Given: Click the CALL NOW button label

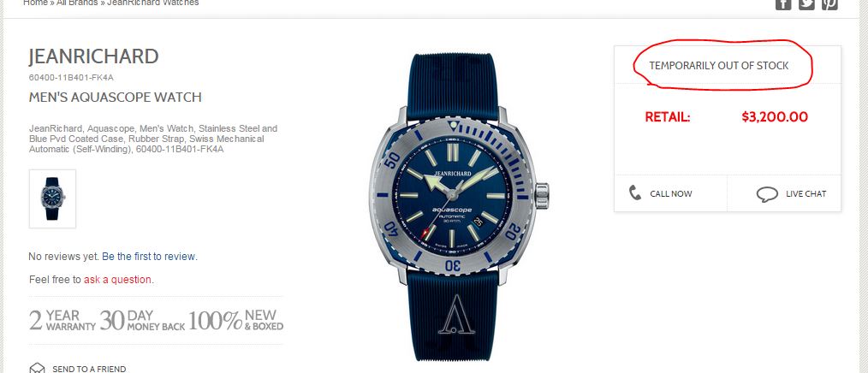Looking at the screenshot, I should (671, 193).
